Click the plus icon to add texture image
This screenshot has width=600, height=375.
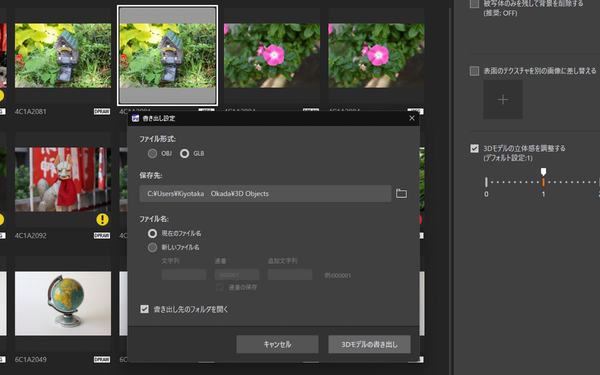503,99
